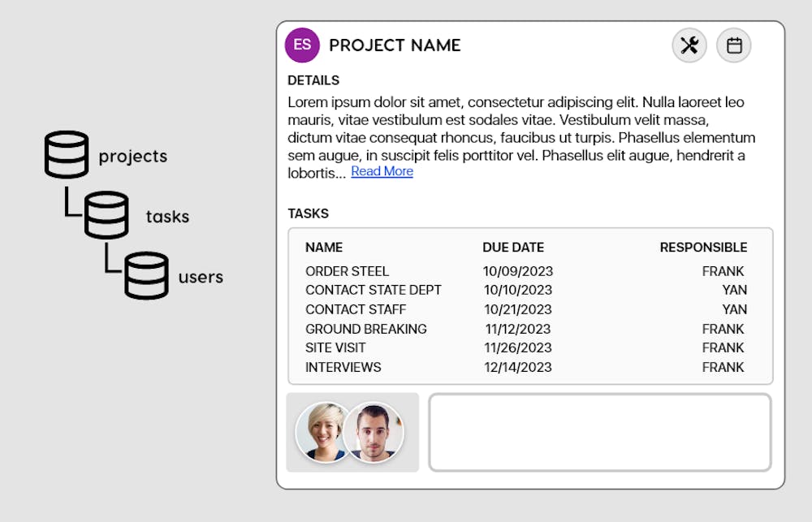Open the male team member avatar

[x=376, y=431]
